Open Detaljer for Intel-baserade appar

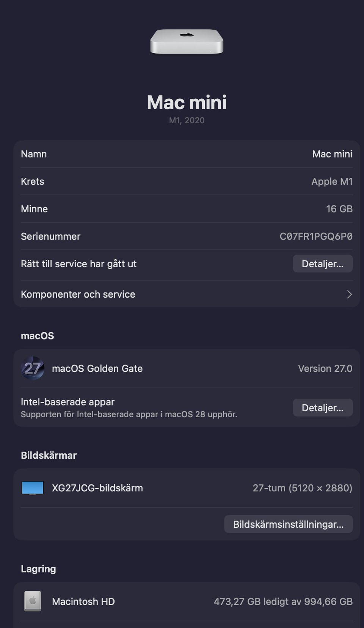tap(323, 407)
